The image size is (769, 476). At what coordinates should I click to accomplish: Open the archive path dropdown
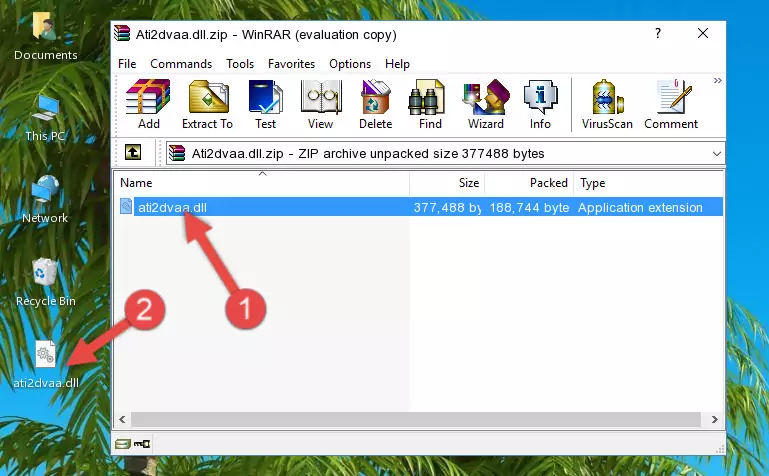coord(717,153)
